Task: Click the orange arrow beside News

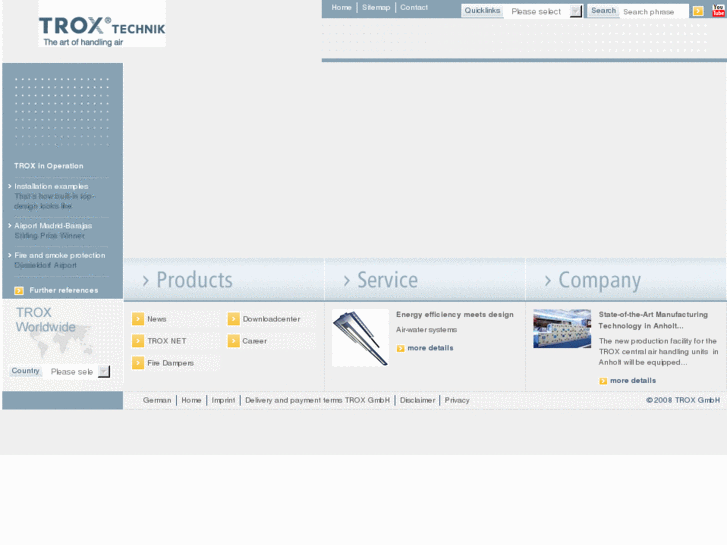Action: tap(138, 319)
